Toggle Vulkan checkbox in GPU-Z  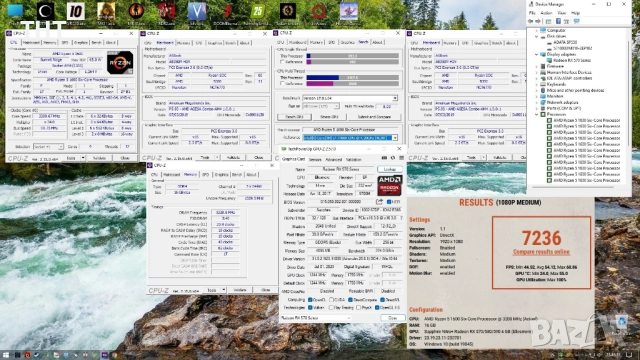(x=310, y=307)
